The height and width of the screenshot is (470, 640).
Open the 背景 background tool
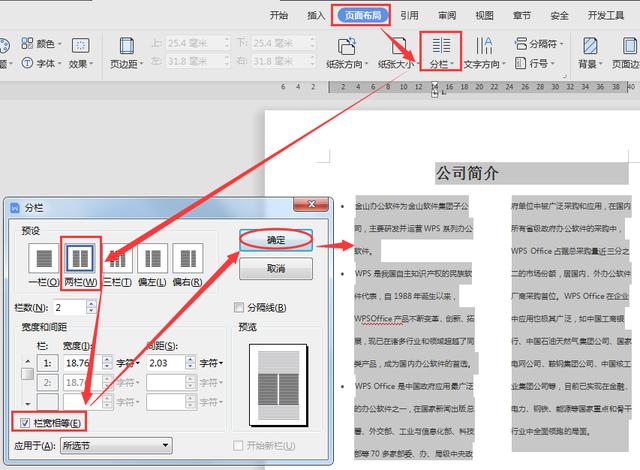(590, 53)
